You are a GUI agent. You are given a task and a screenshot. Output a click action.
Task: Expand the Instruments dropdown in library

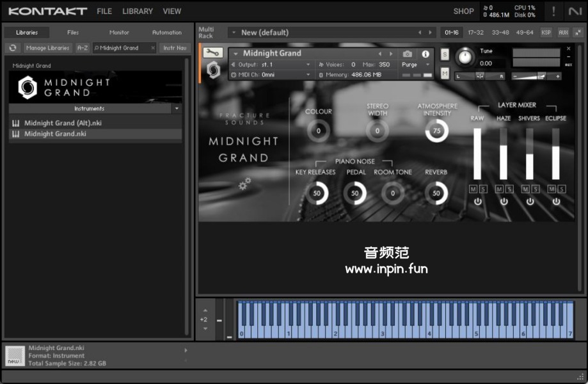(177, 109)
